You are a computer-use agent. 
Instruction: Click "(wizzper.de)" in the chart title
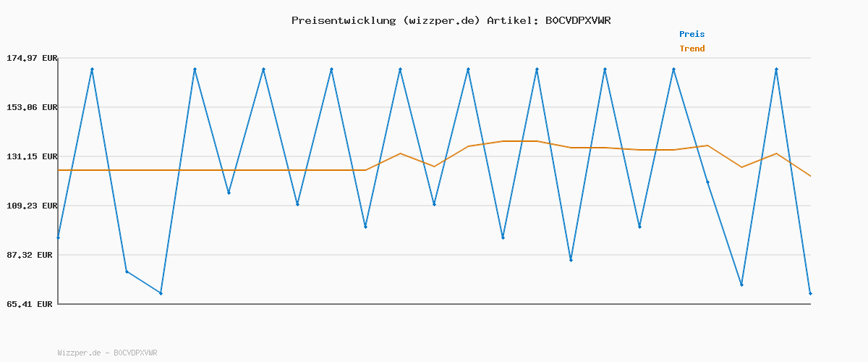(x=441, y=20)
